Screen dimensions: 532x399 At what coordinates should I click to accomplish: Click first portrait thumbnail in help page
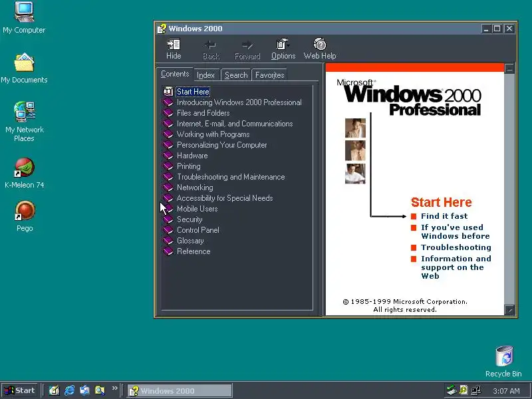click(355, 128)
